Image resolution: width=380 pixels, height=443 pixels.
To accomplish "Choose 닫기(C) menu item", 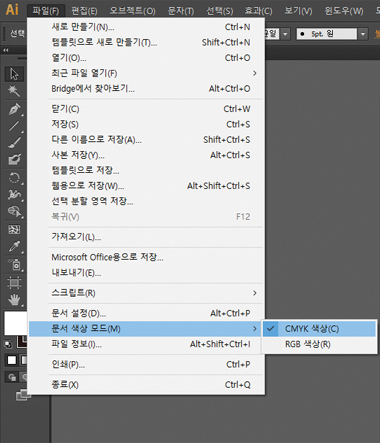I will (x=147, y=109).
